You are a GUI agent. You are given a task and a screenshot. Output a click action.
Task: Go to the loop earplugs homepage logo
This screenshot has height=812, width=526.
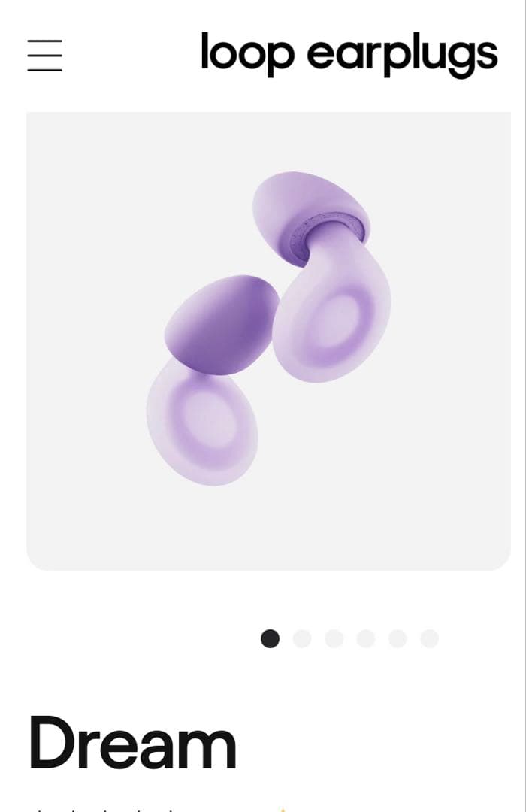click(349, 54)
